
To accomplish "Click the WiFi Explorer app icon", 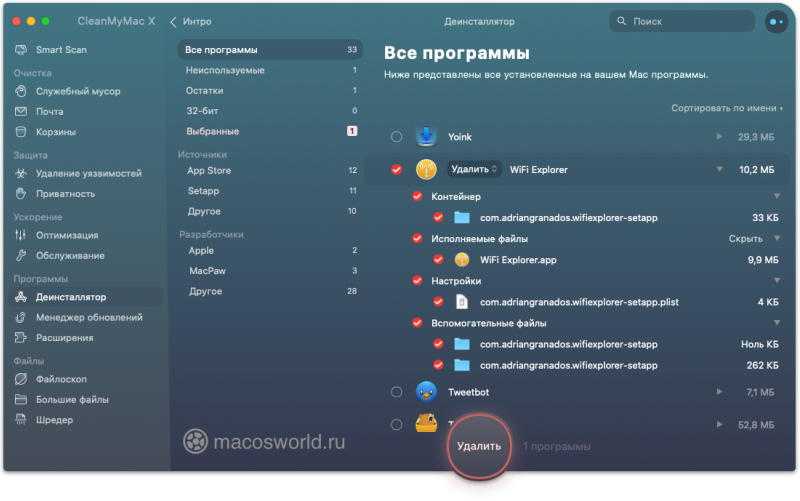I will point(426,169).
